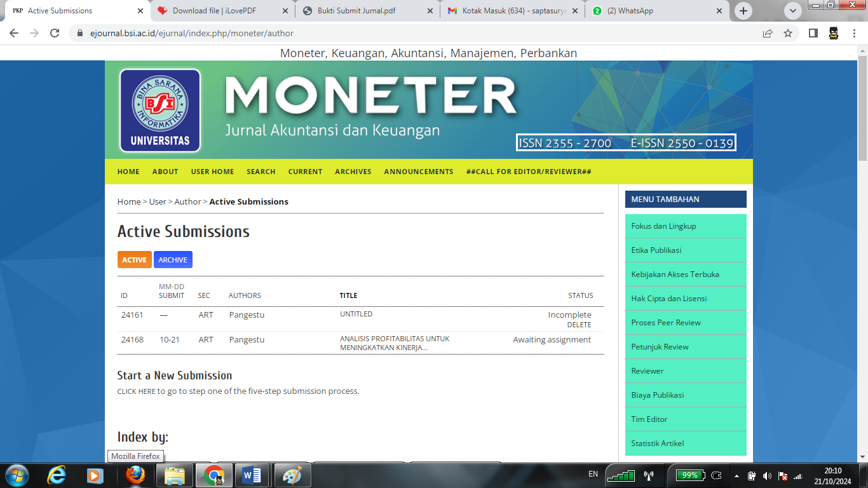Image resolution: width=868 pixels, height=488 pixels.
Task: Open the Batman profile avatar
Action: (834, 33)
